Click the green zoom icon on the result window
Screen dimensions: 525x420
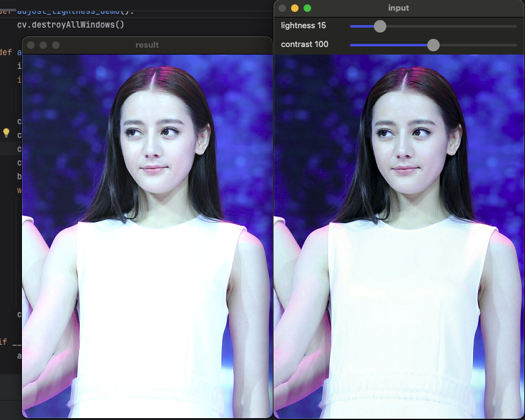55,45
